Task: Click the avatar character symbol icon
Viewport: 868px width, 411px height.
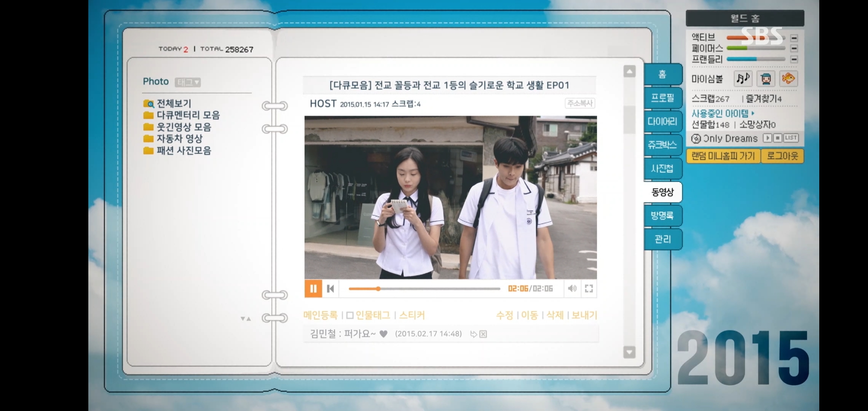Action: pyautogui.click(x=765, y=79)
